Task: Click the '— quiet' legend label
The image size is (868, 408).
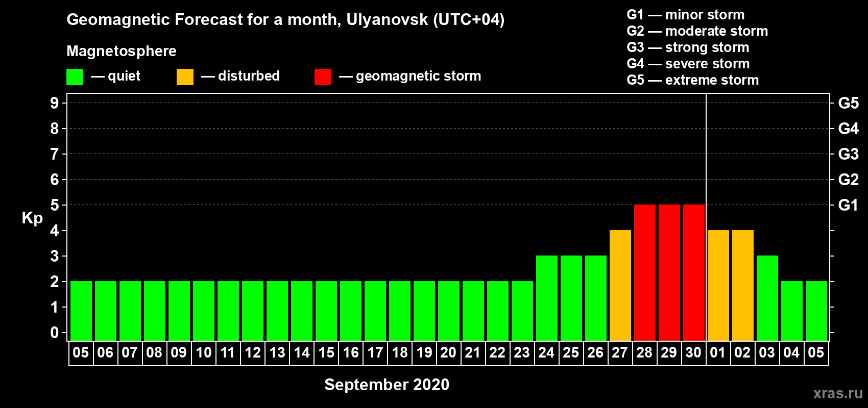Action: click(x=115, y=76)
